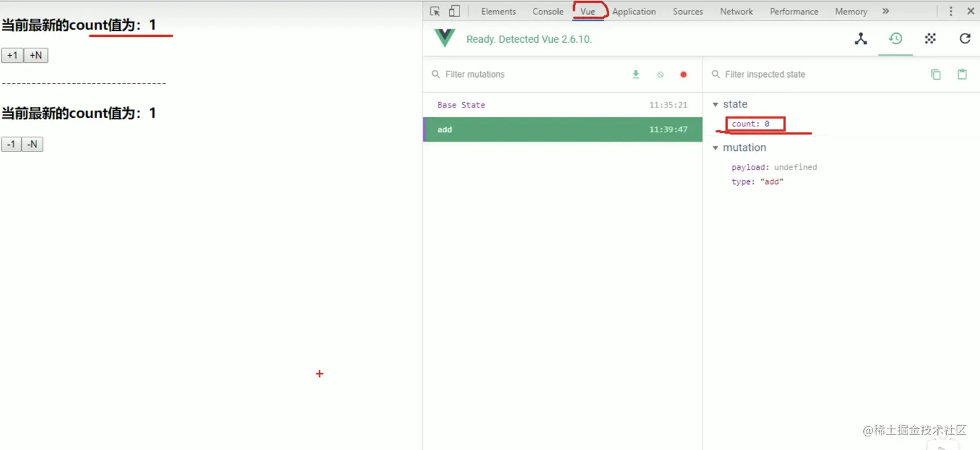Click the count: 0 state entry
The height and width of the screenshot is (450, 980).
pyautogui.click(x=751, y=124)
